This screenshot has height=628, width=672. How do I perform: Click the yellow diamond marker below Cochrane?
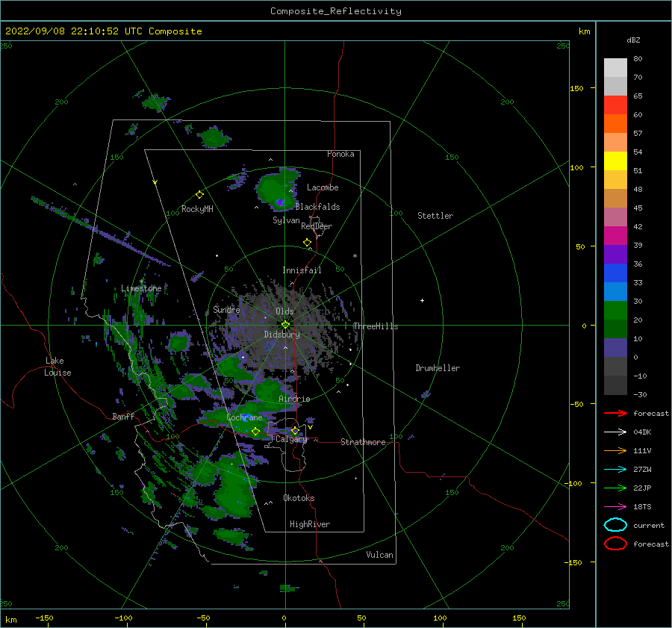pos(255,432)
